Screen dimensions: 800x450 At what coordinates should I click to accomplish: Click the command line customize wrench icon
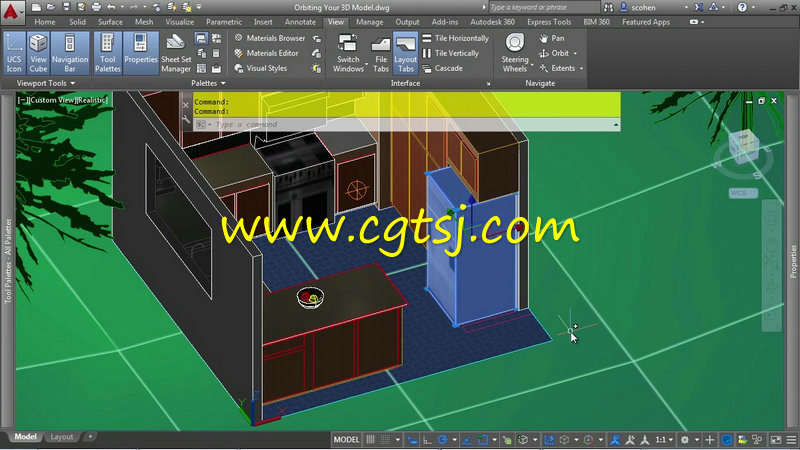point(186,119)
